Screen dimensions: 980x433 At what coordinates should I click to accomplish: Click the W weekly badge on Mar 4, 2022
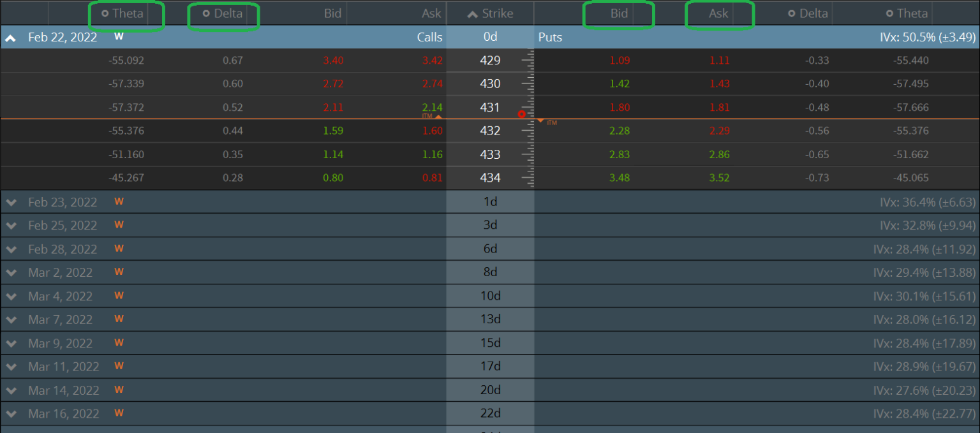coord(119,295)
